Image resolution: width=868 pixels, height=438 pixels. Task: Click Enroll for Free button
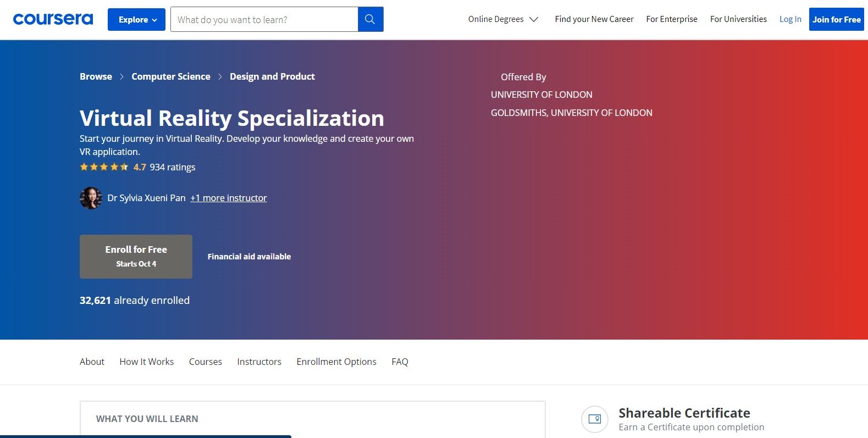coord(136,257)
